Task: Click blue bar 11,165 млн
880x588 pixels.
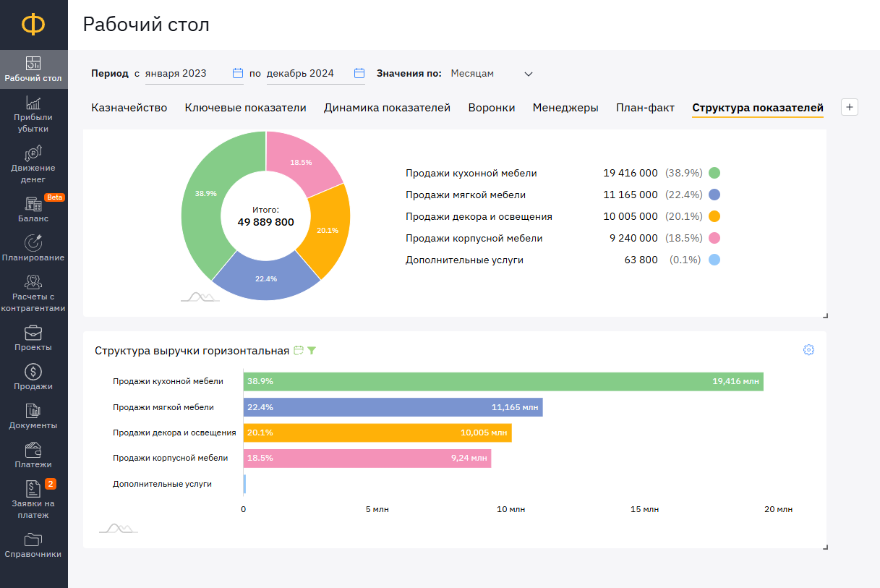Action: 393,407
